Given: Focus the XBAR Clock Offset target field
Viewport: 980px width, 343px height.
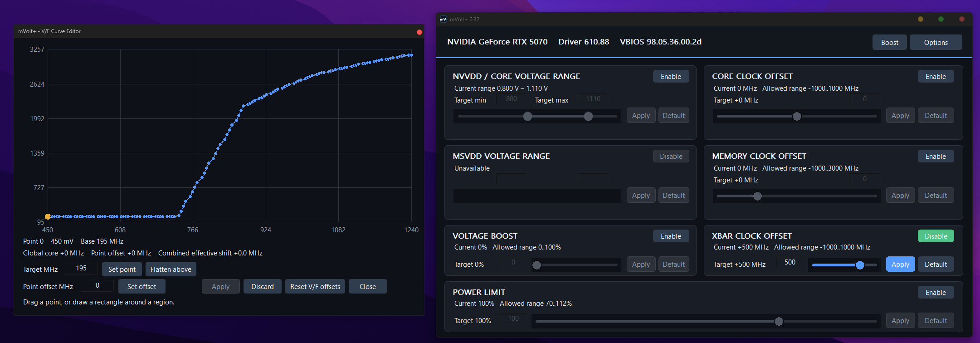Looking at the screenshot, I should [x=790, y=262].
